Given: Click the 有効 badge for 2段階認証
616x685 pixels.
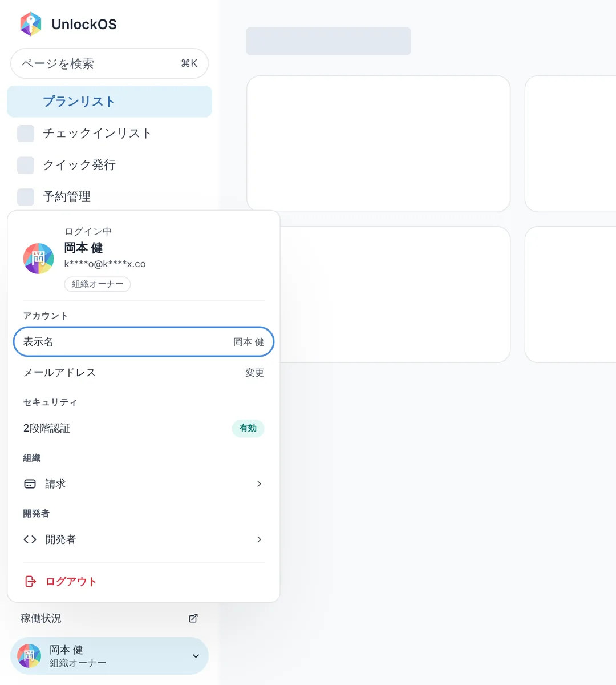Looking at the screenshot, I should 248,428.
